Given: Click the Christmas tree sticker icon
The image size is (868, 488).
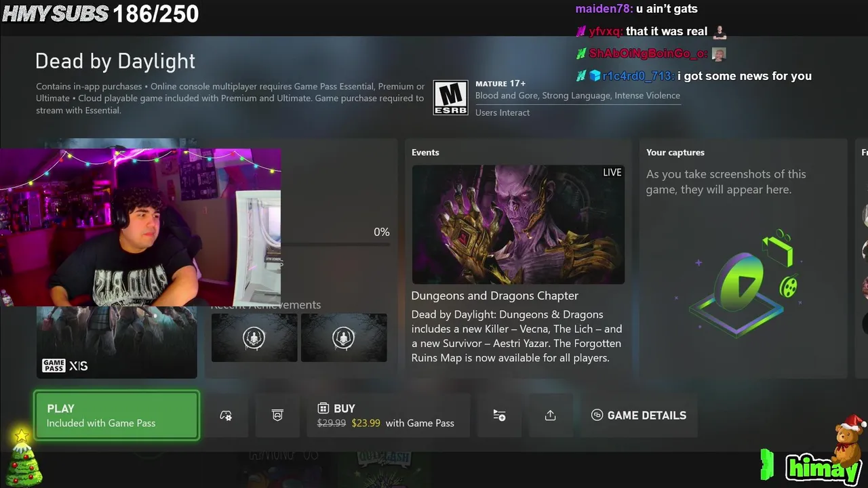Looking at the screenshot, I should [24, 457].
